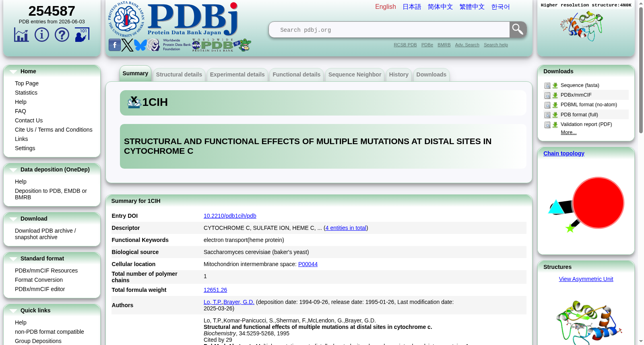
Task: Preview PDB format (full) icon
Action: 547,115
